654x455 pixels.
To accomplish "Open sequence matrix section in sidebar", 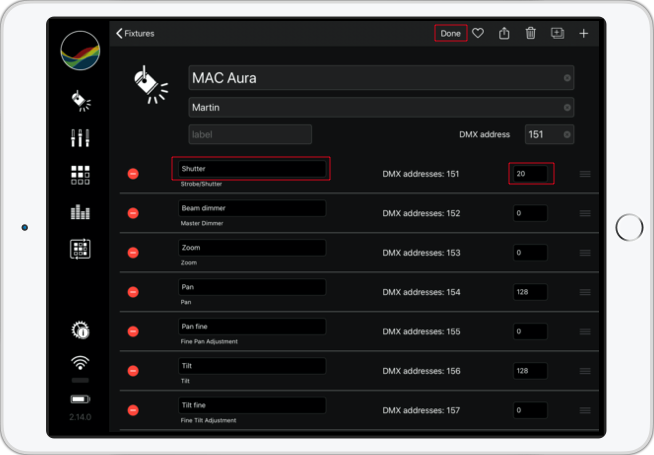I will click(x=80, y=249).
